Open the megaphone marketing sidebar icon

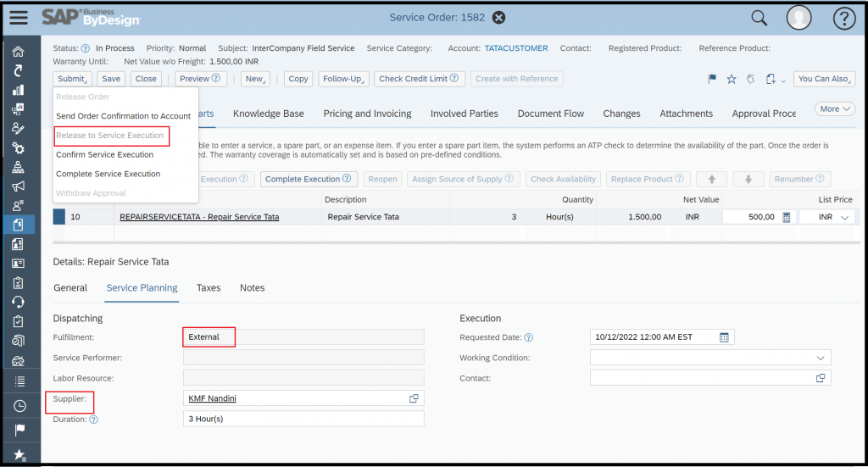[19, 186]
